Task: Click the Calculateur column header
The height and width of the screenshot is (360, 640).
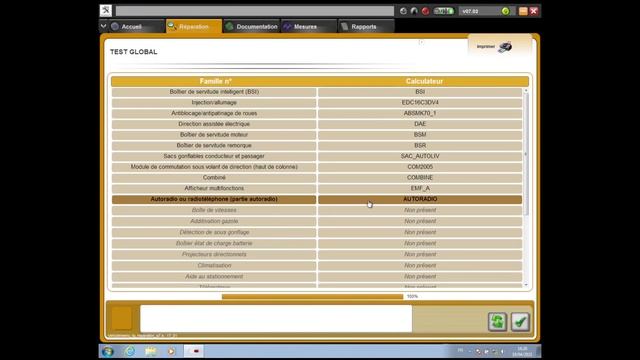Action: pyautogui.click(x=424, y=81)
